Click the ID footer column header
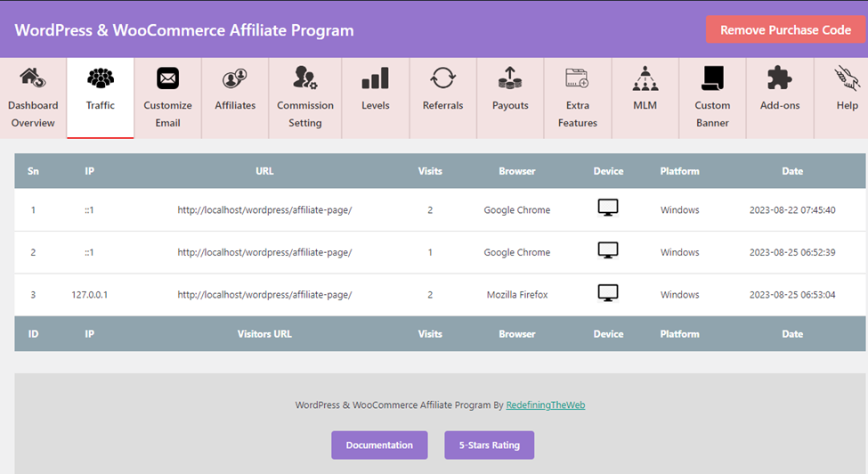Screen dimensions: 868x474 coord(33,334)
